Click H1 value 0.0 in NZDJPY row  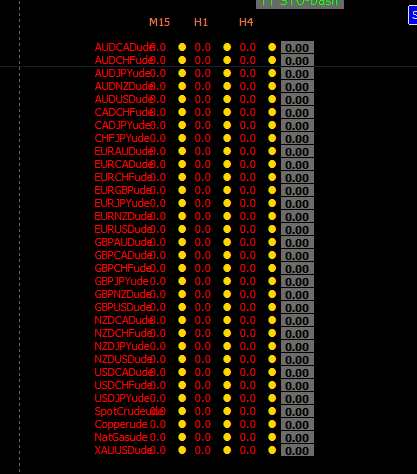pos(203,346)
